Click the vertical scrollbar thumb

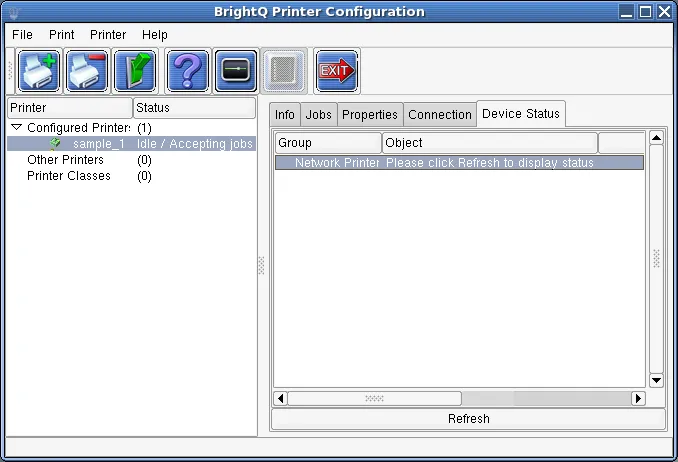pos(656,259)
